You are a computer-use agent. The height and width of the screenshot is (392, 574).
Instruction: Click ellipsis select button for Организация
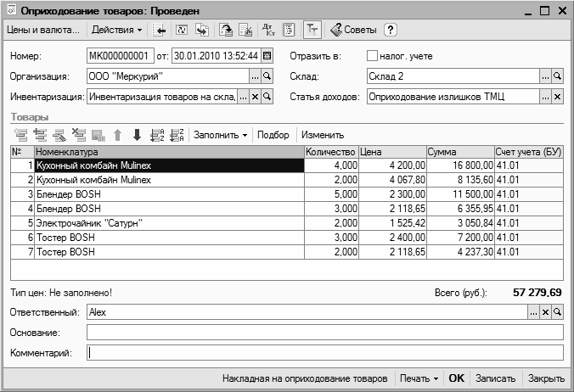click(255, 76)
